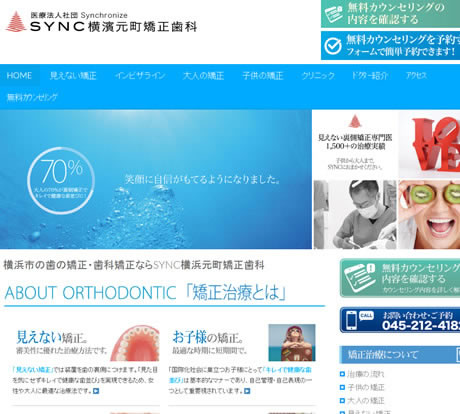
Task: Click the dentist photo thumbnail
Action: (355, 214)
